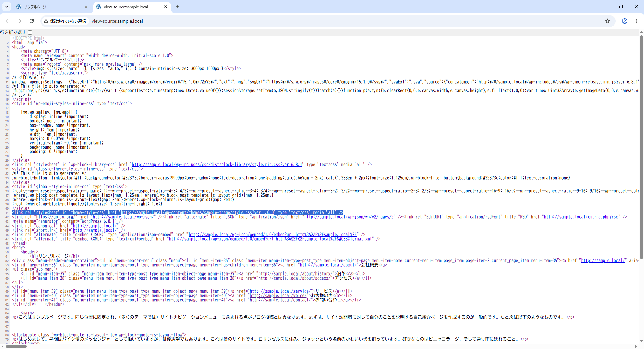644x349 pixels.
Task: Click the horizontal scrollbar thumb
Action: pyautogui.click(x=16, y=346)
